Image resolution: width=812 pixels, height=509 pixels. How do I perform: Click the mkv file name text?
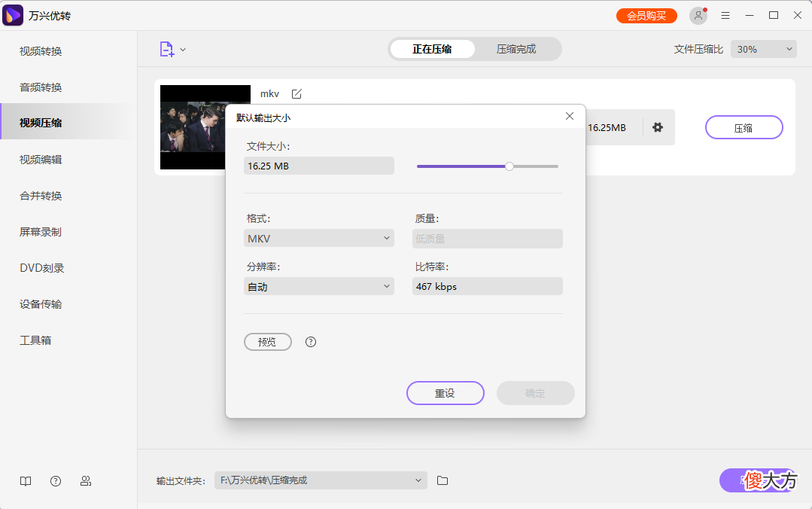(x=269, y=94)
